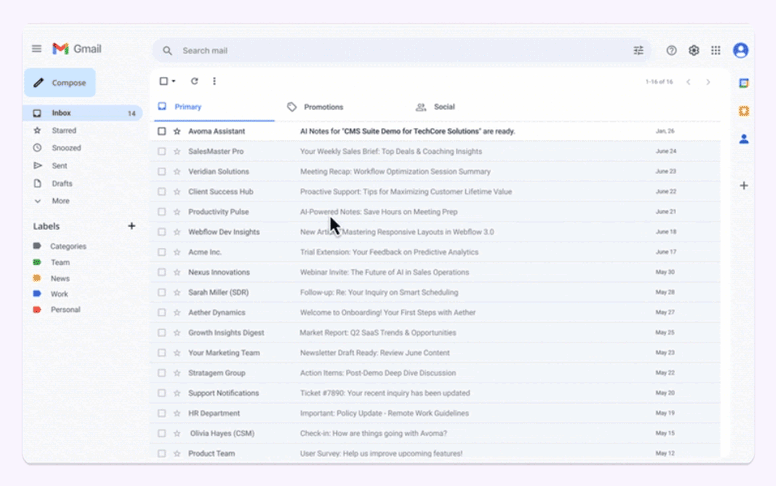This screenshot has height=486, width=776.
Task: Check the Sarah Miller (SDR) email
Action: click(x=162, y=292)
